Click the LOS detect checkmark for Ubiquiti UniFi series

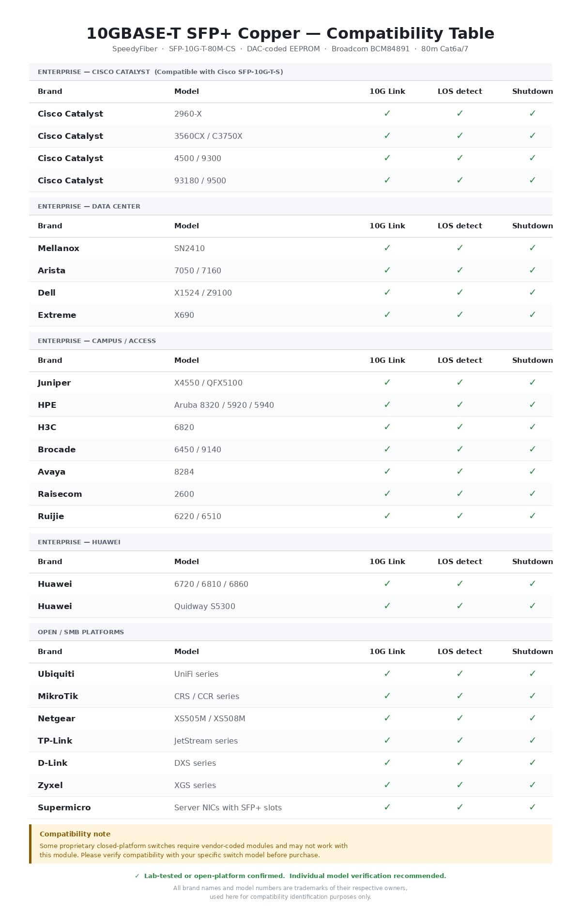[460, 673]
